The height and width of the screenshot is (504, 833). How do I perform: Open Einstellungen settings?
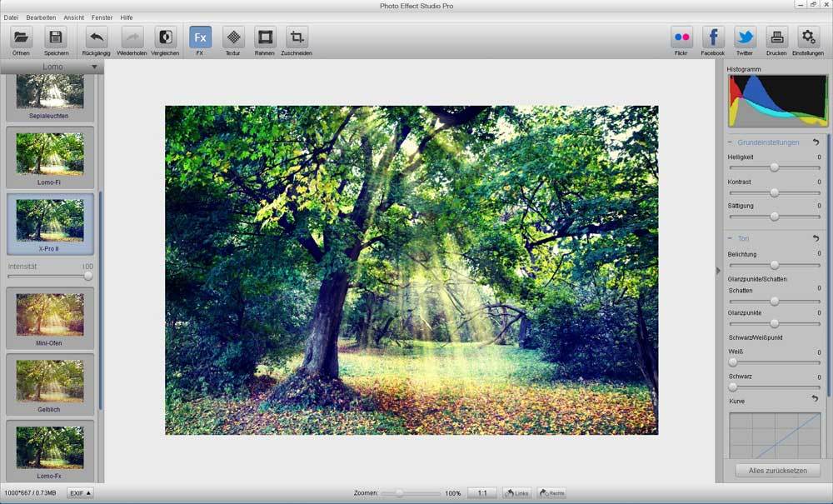(x=808, y=37)
